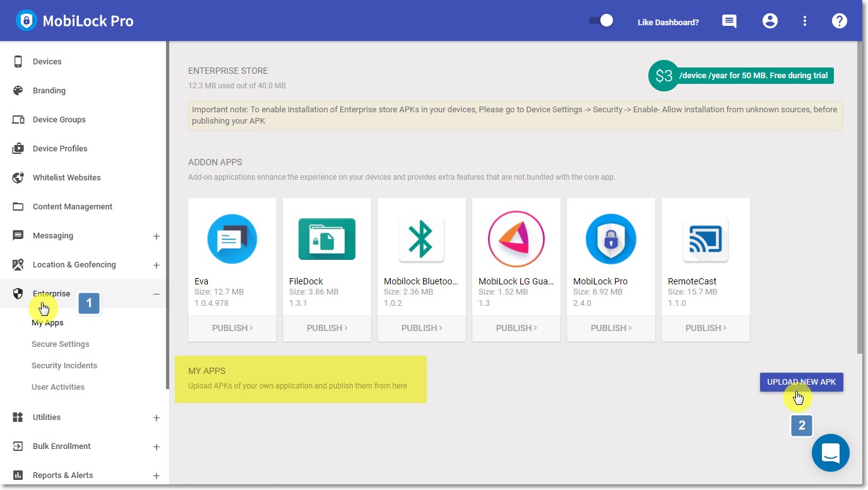Expand the Bulk Enrollment plus
Viewport: 868px width, 490px height.
(x=157, y=447)
